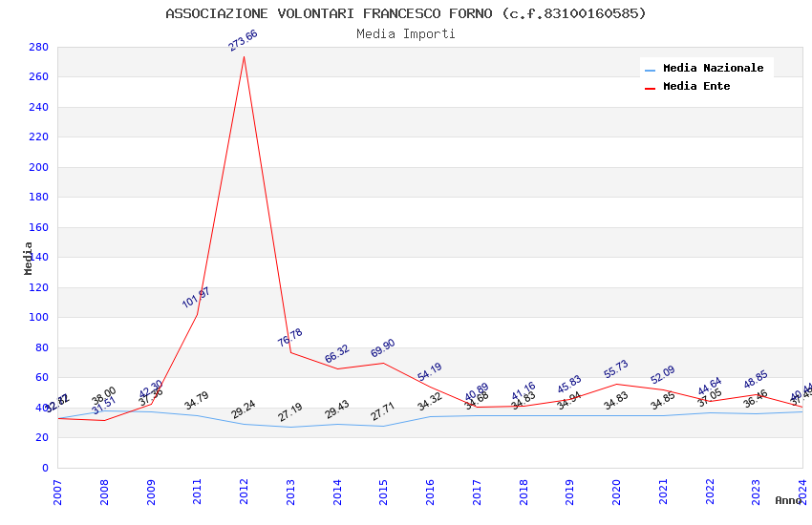Click the 29.24 national average label
Viewport: 812px width, 525px height.
tap(244, 409)
